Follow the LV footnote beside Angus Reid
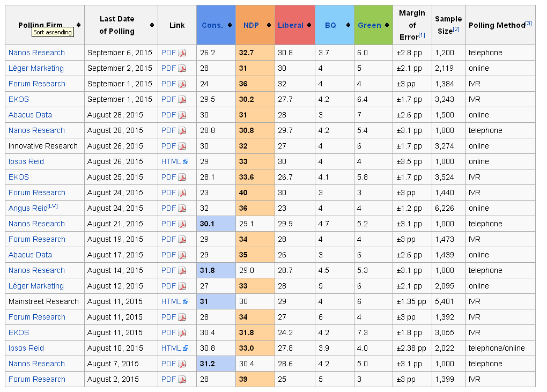 pyautogui.click(x=53, y=206)
